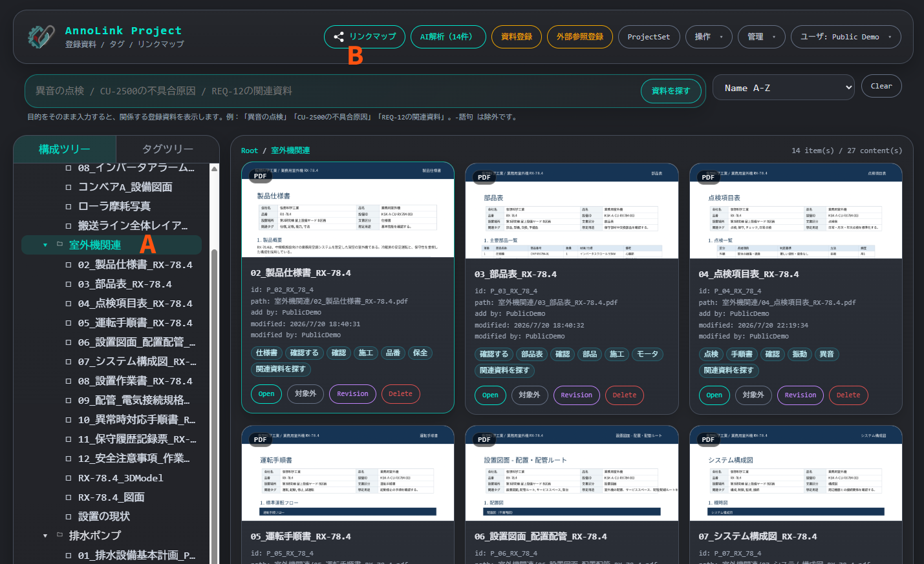Collapse the 室外機関連 tree node arrow
924x564 pixels.
(x=45, y=245)
